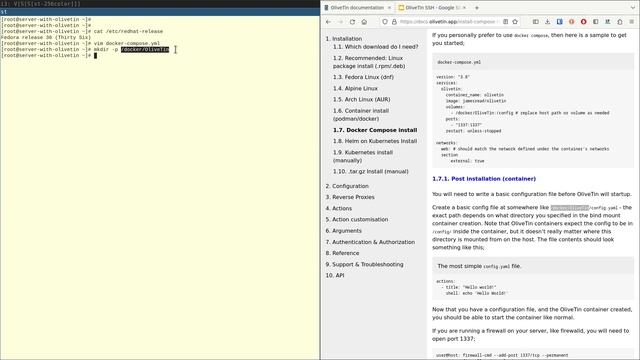Click 'vim docker-compose.yml' terminal line
This screenshot has width=640, height=360.
click(x=127, y=43)
